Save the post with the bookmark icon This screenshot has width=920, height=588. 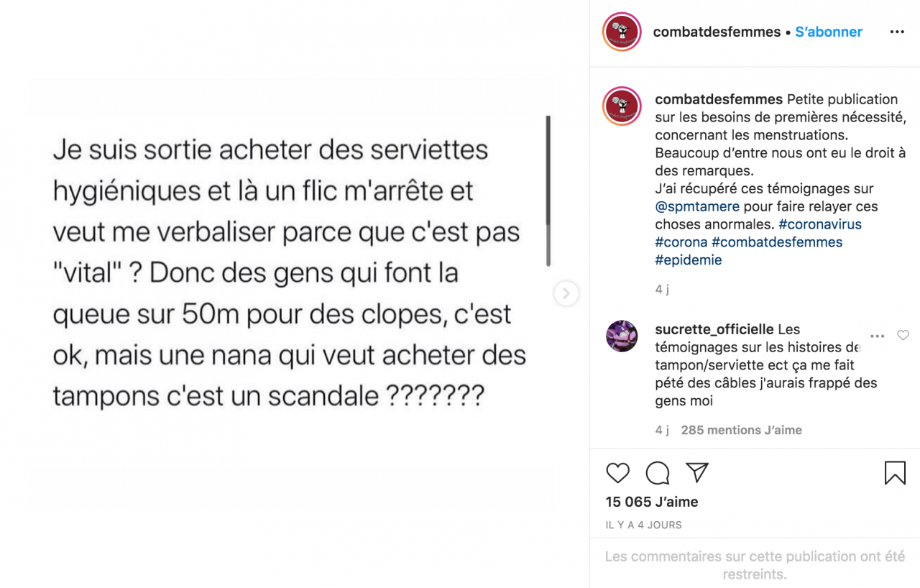click(x=893, y=472)
